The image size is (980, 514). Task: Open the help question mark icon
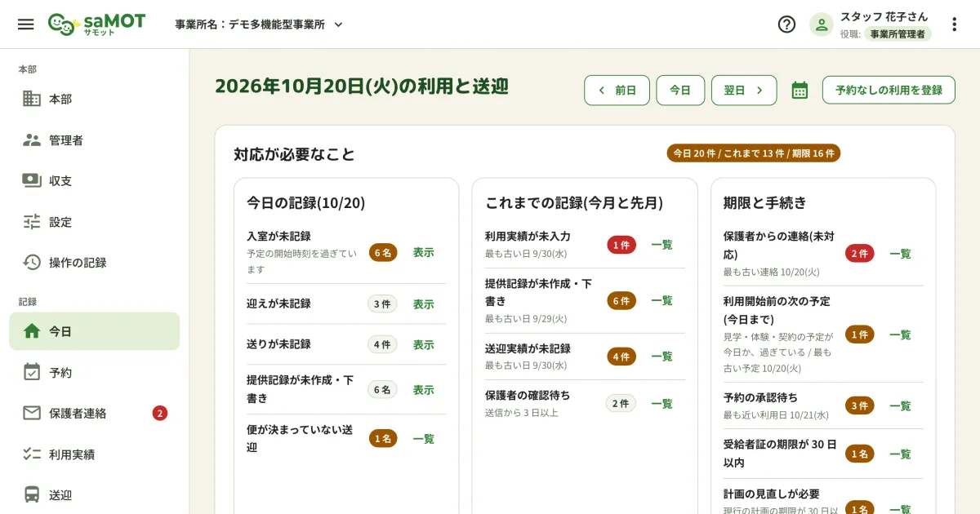(x=786, y=24)
